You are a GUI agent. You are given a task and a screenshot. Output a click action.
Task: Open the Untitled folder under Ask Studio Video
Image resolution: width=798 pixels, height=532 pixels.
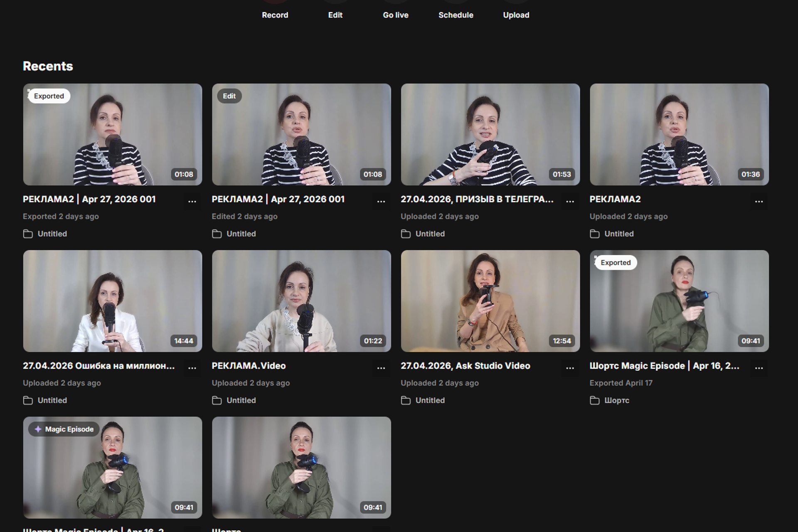[x=423, y=400]
